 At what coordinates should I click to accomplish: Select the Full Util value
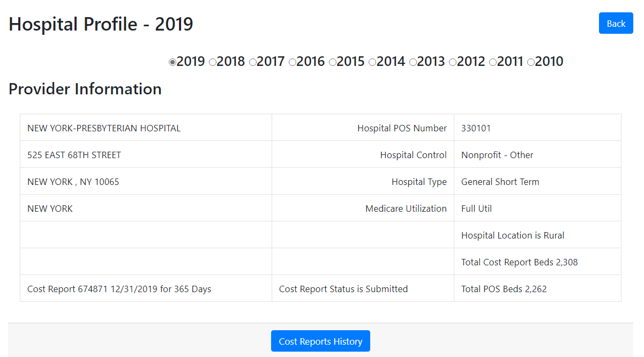[476, 209]
